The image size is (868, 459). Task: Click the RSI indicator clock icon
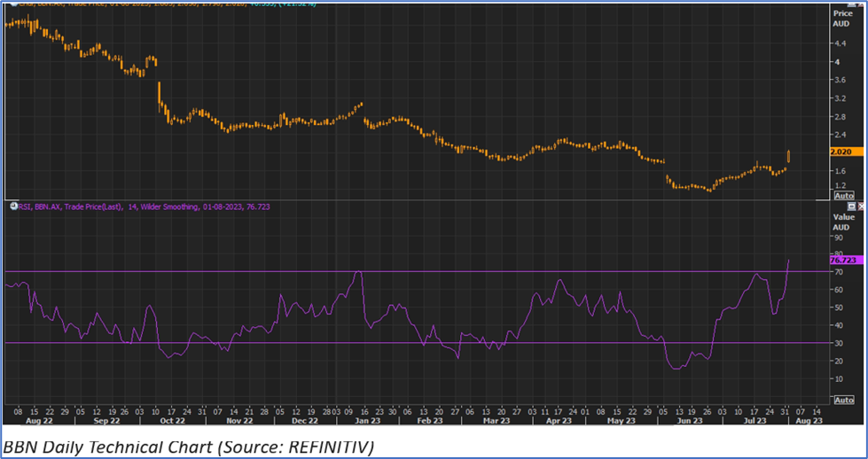coord(12,206)
